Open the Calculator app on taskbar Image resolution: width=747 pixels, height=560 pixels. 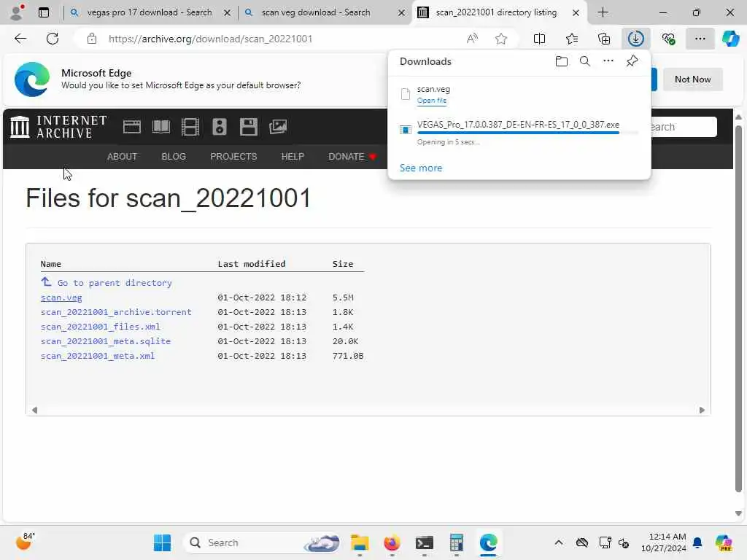click(x=457, y=542)
